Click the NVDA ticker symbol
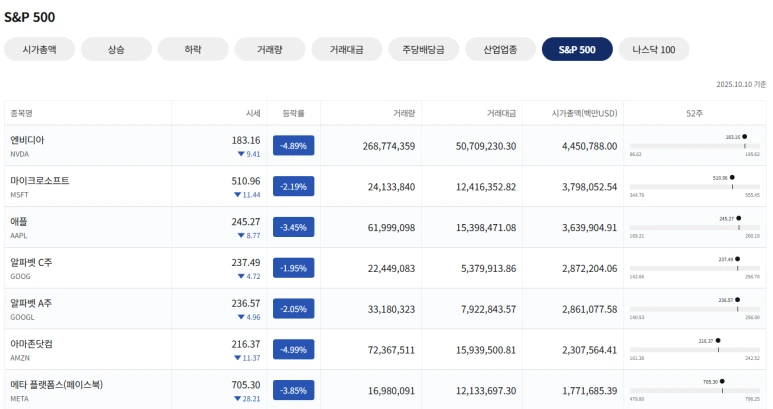Screen dimensions: 773x409 [20, 154]
